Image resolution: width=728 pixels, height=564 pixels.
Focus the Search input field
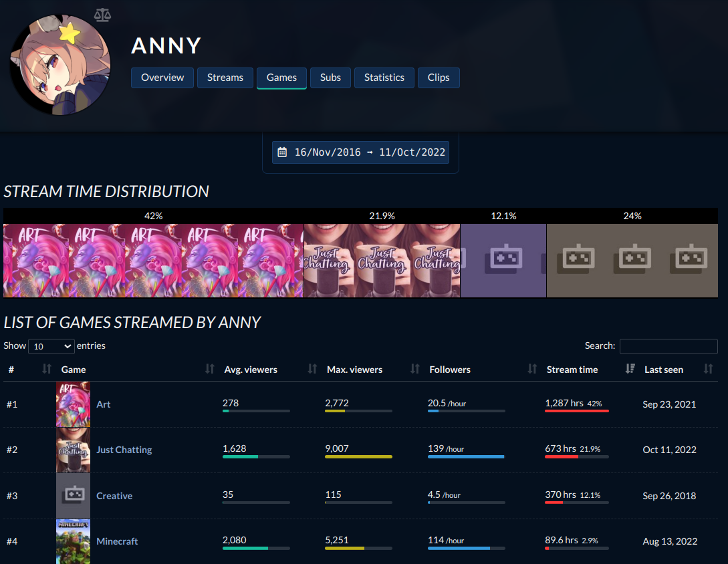[669, 346]
